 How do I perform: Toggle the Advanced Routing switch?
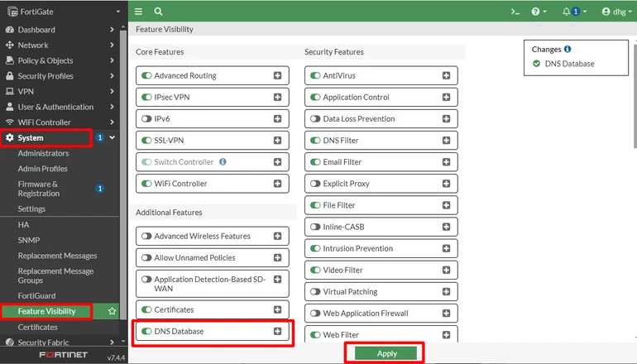(146, 75)
